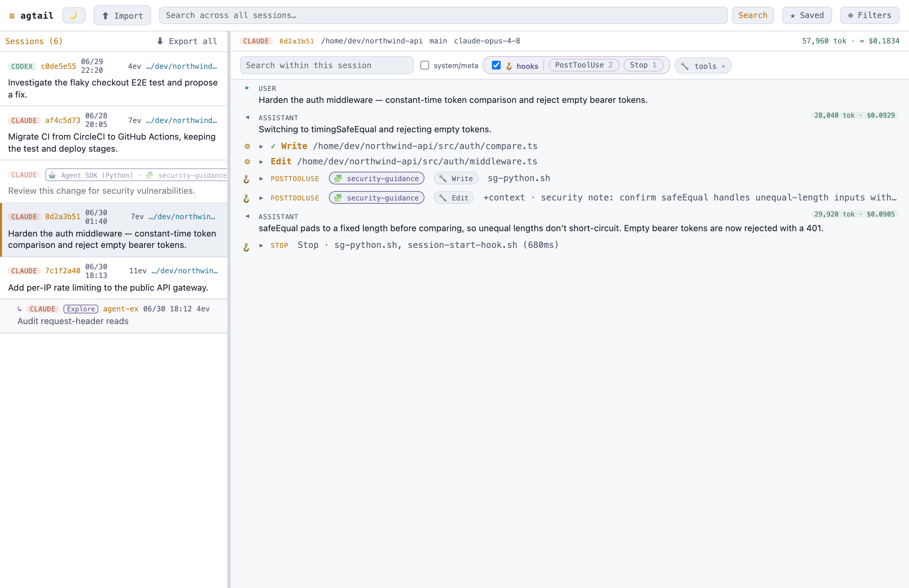Click the 28,040 tok cost badge
The image size is (909, 588).
coord(855,115)
